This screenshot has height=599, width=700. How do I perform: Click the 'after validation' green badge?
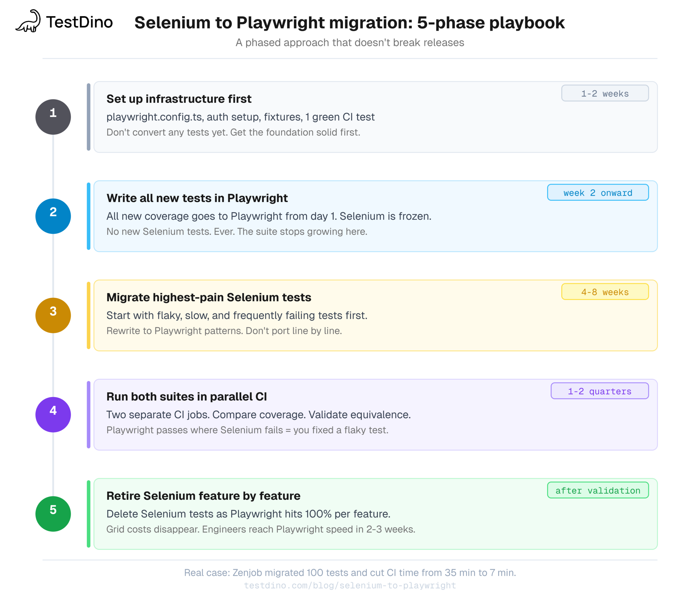(598, 490)
